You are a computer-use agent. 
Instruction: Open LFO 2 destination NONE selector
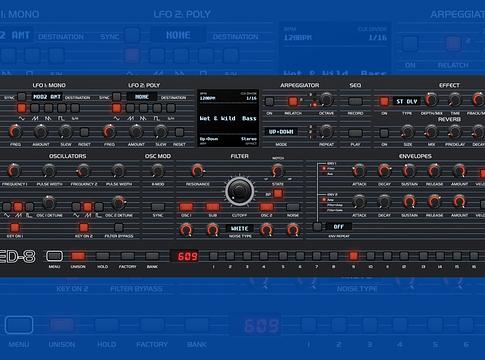142,97
